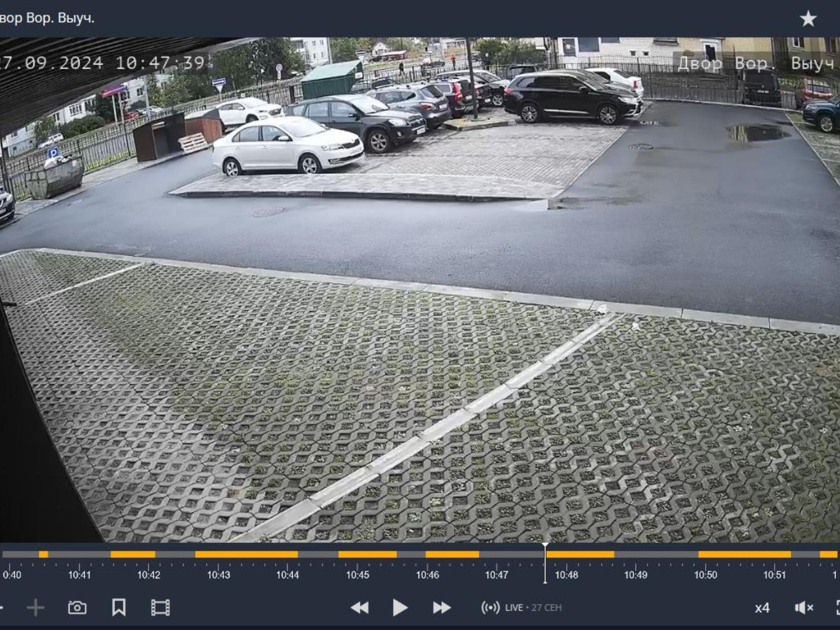Click the orange recording segment after 10:48

tap(580, 554)
